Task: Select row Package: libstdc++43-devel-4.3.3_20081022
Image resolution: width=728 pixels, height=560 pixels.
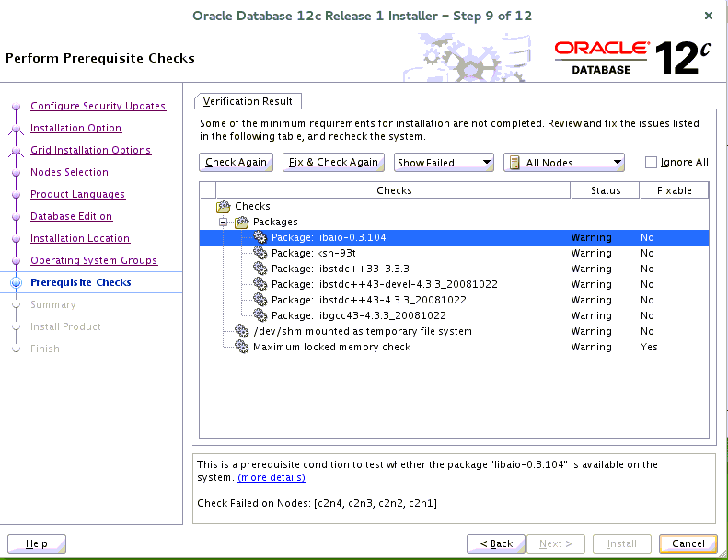Action: 454,284
